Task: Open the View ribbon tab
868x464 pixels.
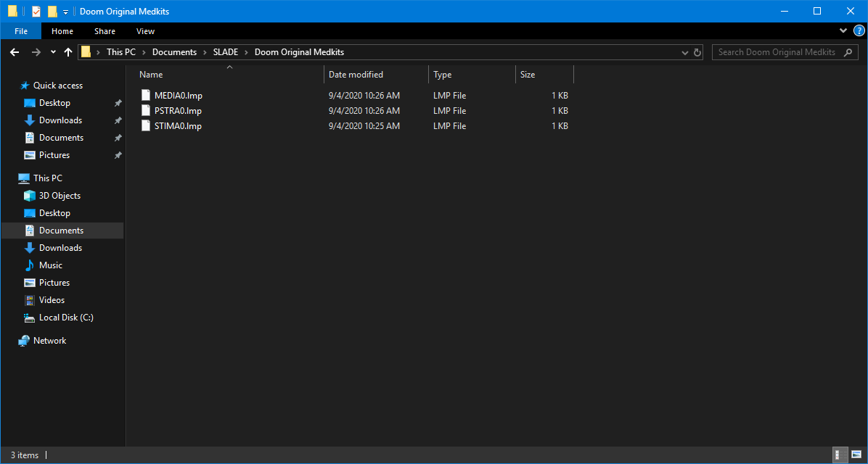Action: coord(145,31)
